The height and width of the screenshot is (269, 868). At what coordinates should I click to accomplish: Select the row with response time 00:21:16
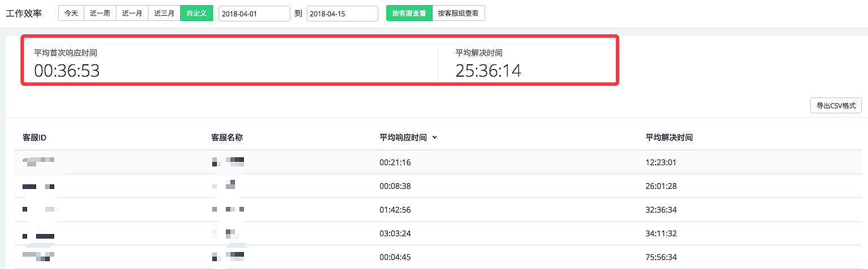point(395,162)
